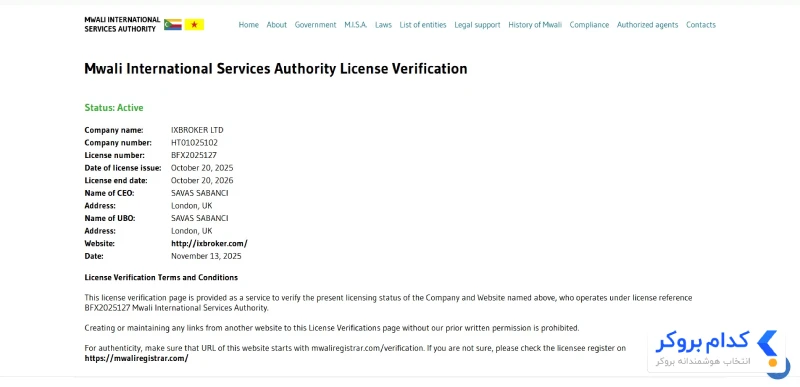Screen dimensions: 800x387
Task: Open the https://mwaliregistrar.com/ link
Action: (136, 358)
